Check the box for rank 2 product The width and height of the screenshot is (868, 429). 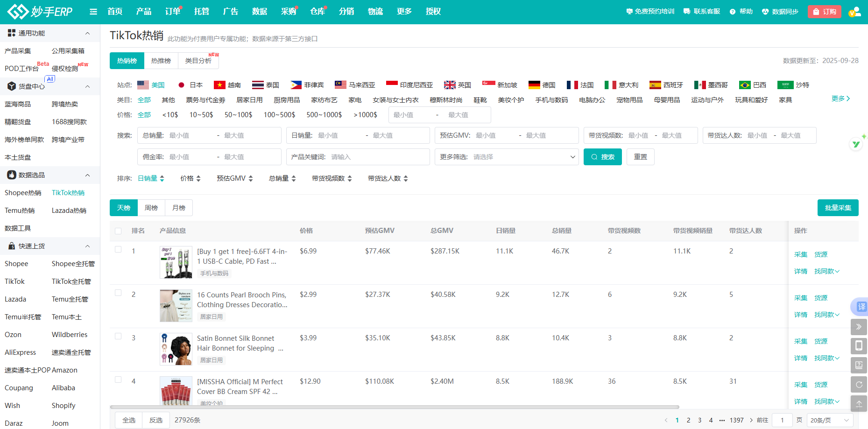(x=118, y=293)
